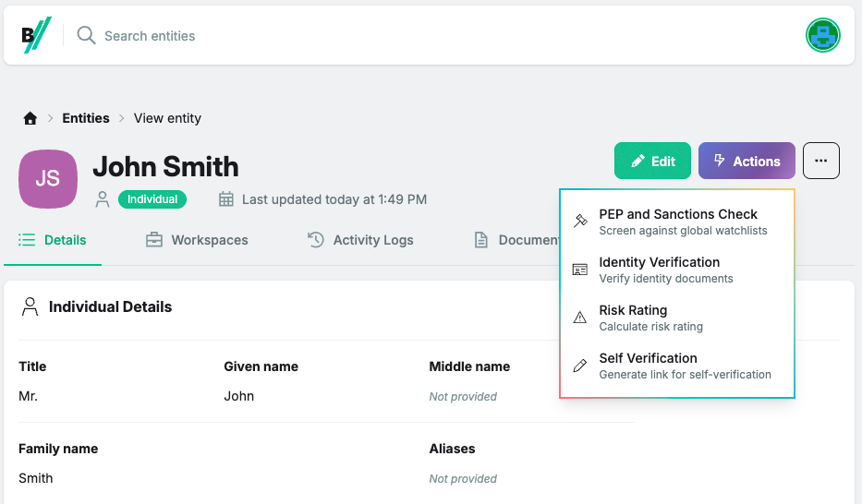Select Risk Rating menu item
Screen dimensions: 862x504
[x=677, y=318]
